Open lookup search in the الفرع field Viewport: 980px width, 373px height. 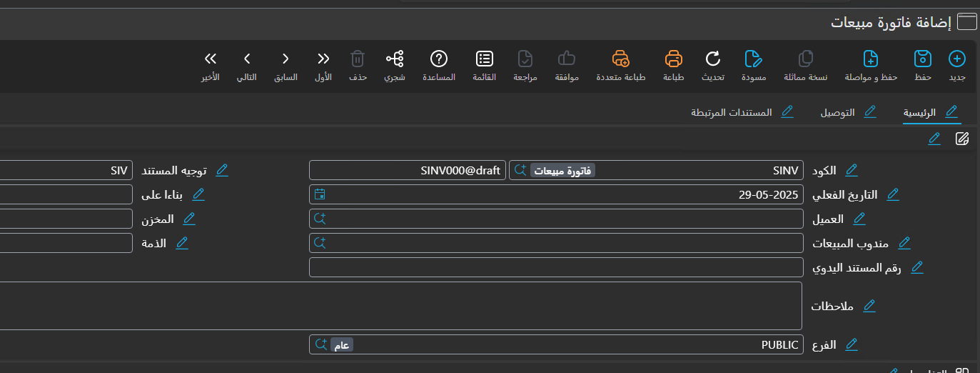(320, 344)
